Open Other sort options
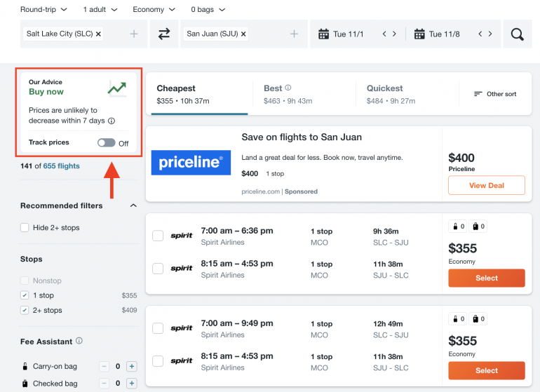 click(495, 94)
